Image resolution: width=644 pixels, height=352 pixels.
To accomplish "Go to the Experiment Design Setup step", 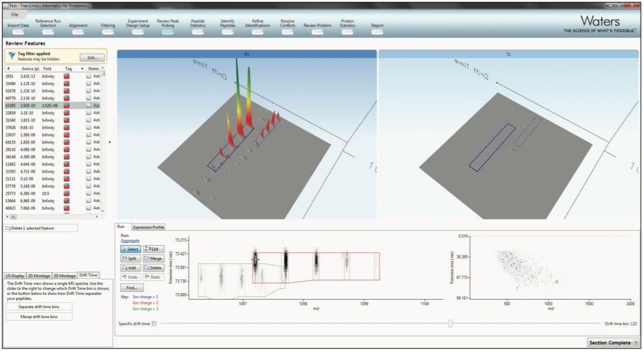I will tap(138, 26).
